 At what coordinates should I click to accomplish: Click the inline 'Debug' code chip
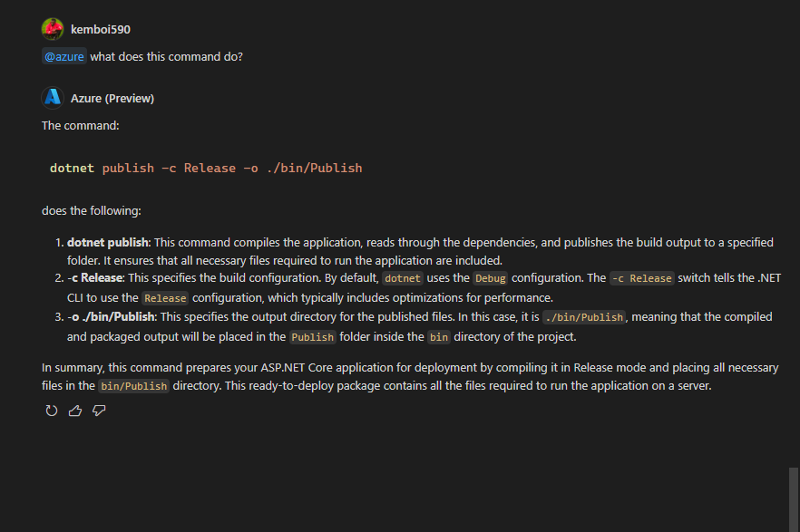[491, 278]
